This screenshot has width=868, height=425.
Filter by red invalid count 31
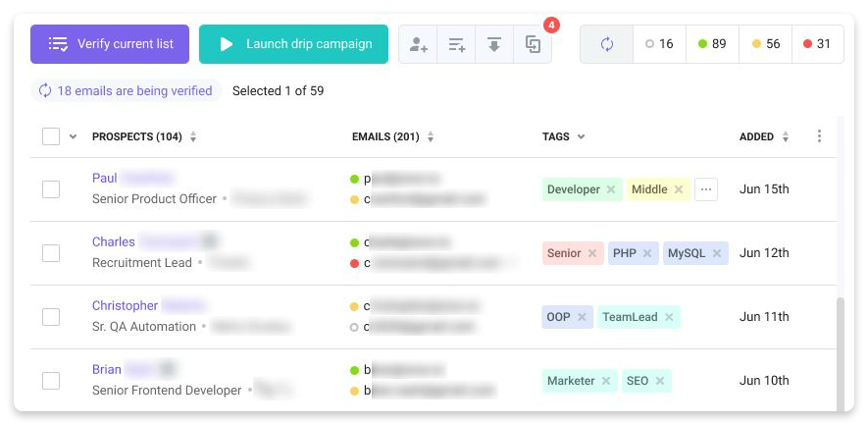pos(818,44)
